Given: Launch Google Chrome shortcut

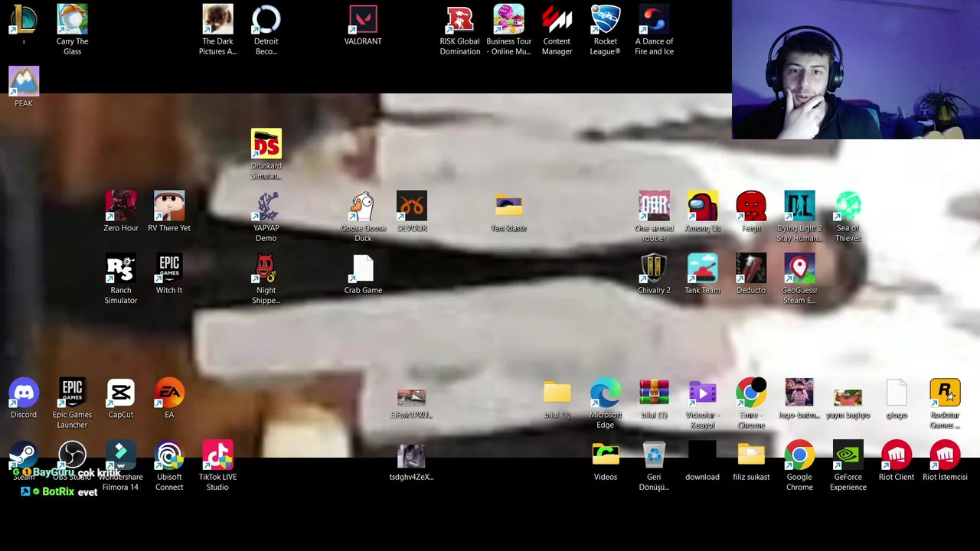Looking at the screenshot, I should 799,466.
